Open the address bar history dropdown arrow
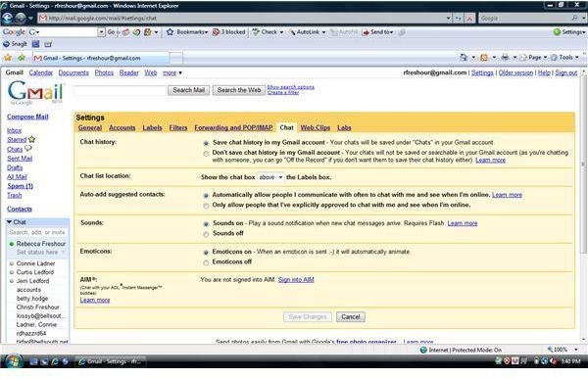The height and width of the screenshot is (378, 588). (449, 18)
